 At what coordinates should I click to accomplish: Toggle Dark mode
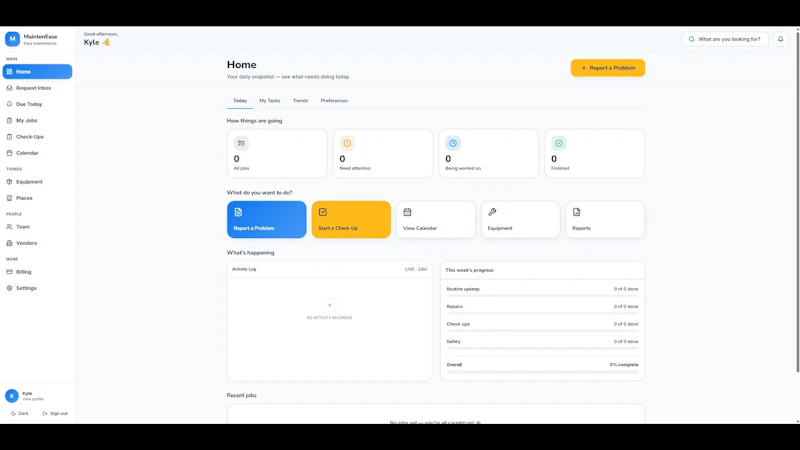coord(20,413)
